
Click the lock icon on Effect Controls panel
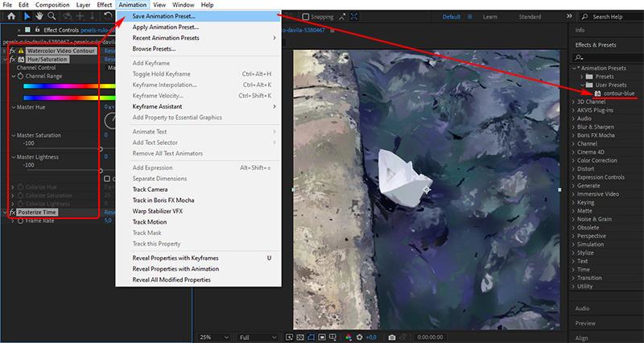tap(37, 30)
